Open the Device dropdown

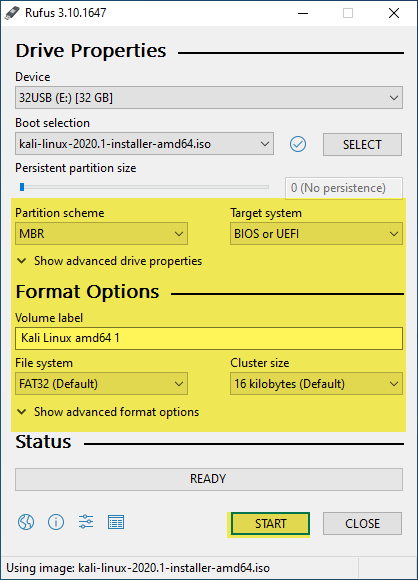[209, 98]
